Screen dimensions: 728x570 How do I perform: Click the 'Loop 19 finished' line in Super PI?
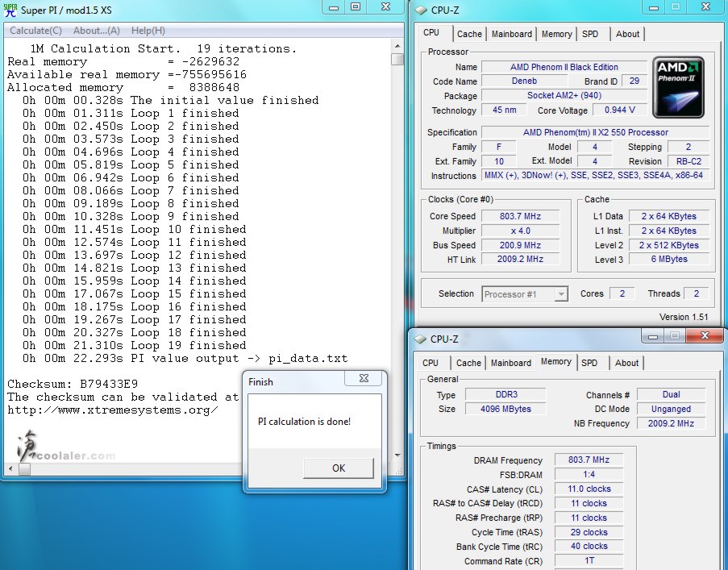click(135, 345)
